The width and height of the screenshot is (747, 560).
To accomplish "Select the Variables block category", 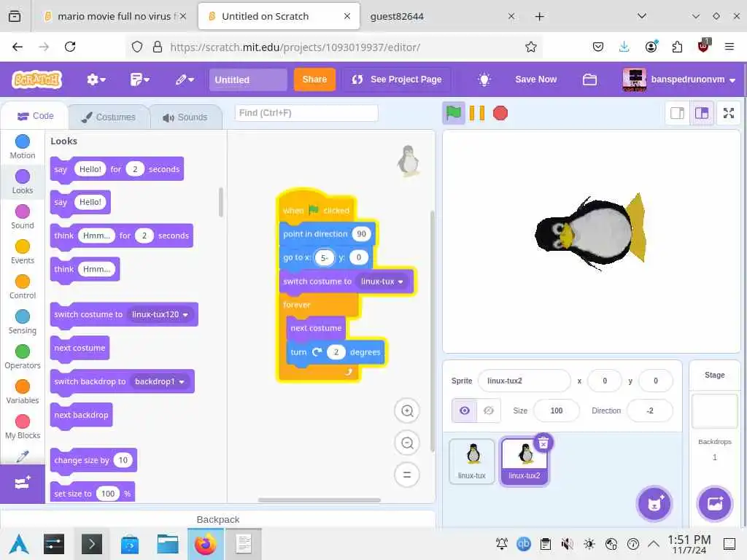I will [x=23, y=392].
